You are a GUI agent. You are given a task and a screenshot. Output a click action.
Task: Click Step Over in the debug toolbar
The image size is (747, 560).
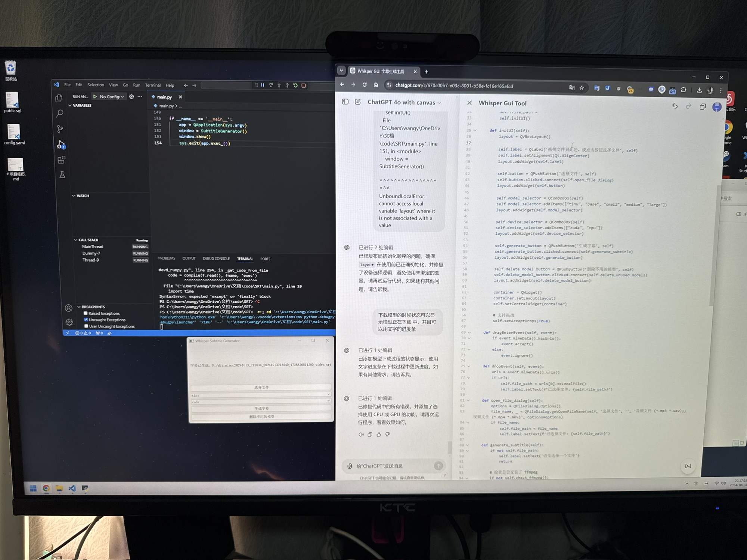tap(271, 85)
